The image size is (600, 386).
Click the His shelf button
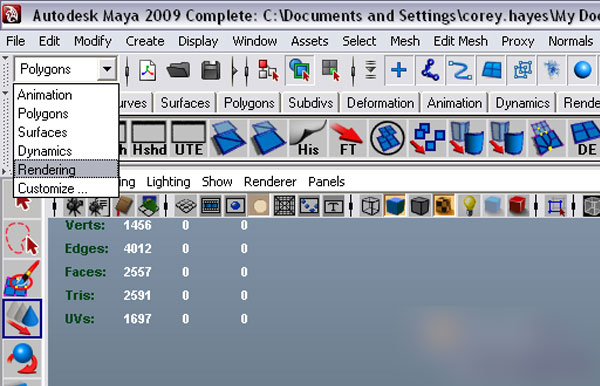pos(308,138)
